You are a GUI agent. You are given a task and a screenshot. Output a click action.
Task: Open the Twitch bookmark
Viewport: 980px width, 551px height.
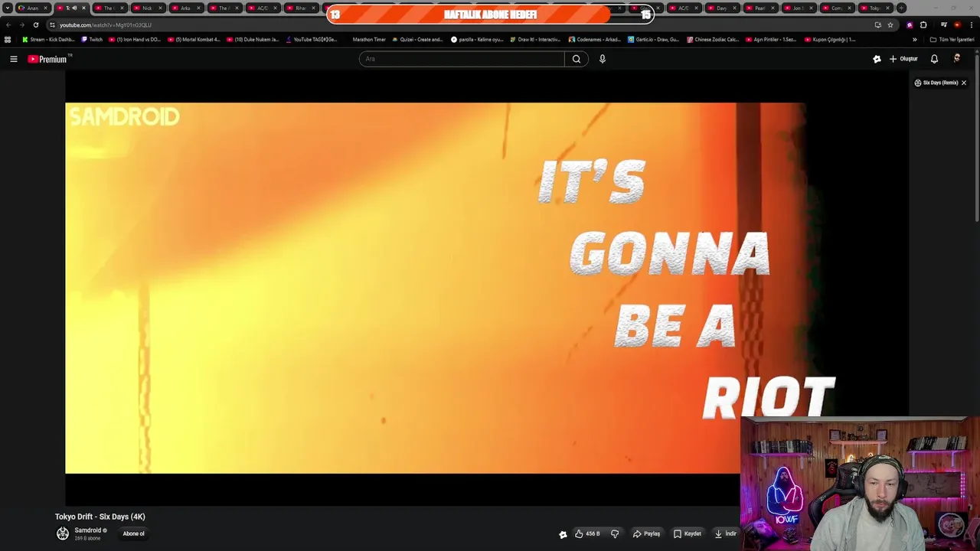pyautogui.click(x=92, y=40)
